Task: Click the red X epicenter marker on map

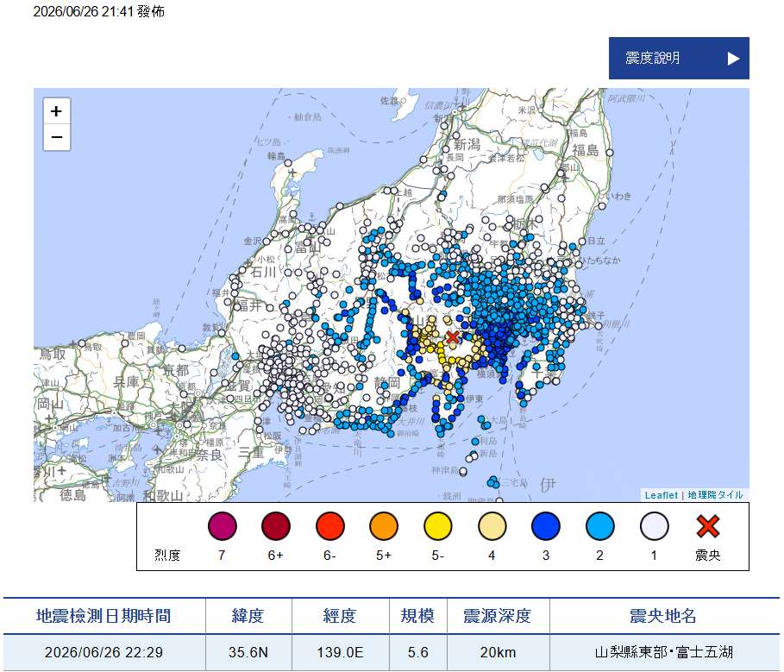Action: [453, 337]
